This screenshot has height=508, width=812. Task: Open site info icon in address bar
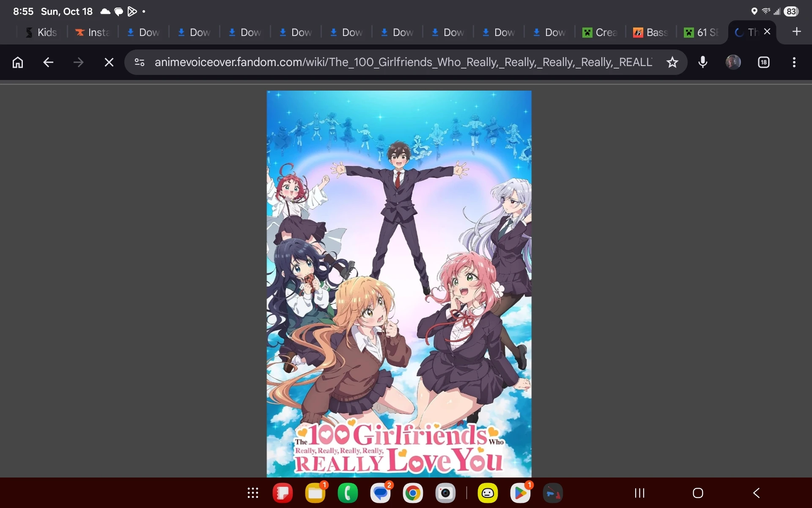pyautogui.click(x=140, y=63)
